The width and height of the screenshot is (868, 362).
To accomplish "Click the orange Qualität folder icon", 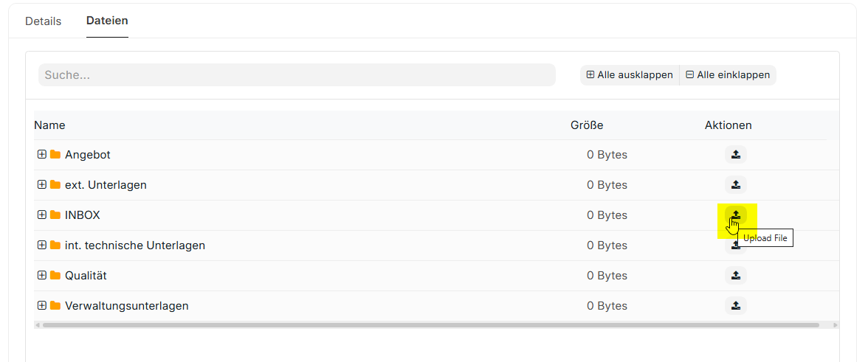I will point(55,276).
